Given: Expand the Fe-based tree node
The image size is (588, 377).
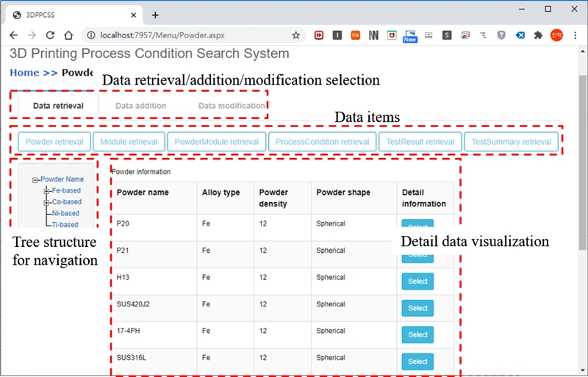Looking at the screenshot, I should coord(46,191).
